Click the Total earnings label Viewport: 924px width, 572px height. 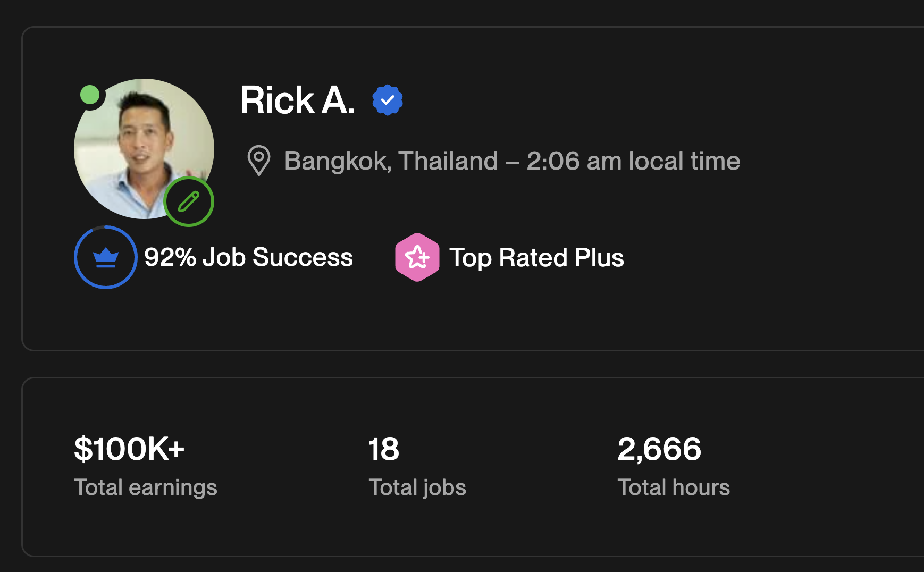146,487
